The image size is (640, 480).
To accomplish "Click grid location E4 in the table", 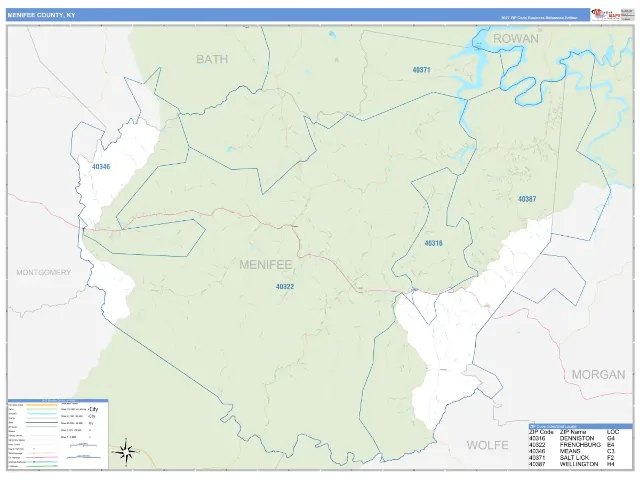I will pyautogui.click(x=611, y=445).
